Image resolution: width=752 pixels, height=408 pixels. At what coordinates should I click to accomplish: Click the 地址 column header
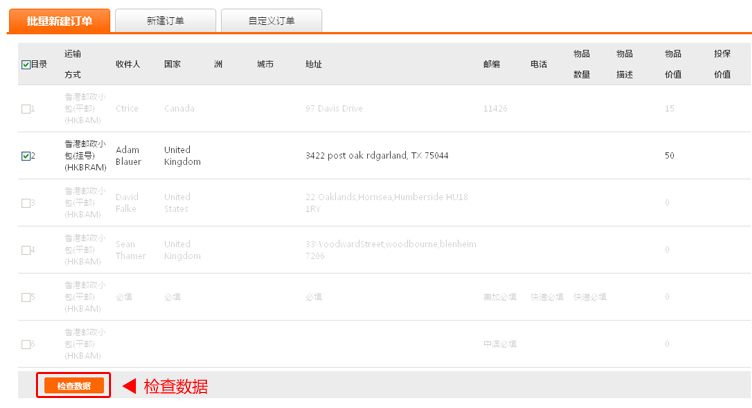[x=314, y=64]
